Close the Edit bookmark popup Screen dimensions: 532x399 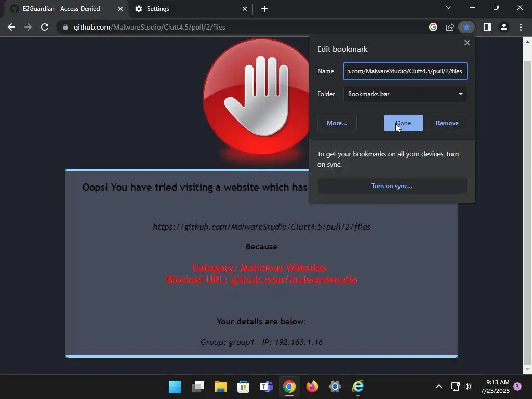coord(467,43)
